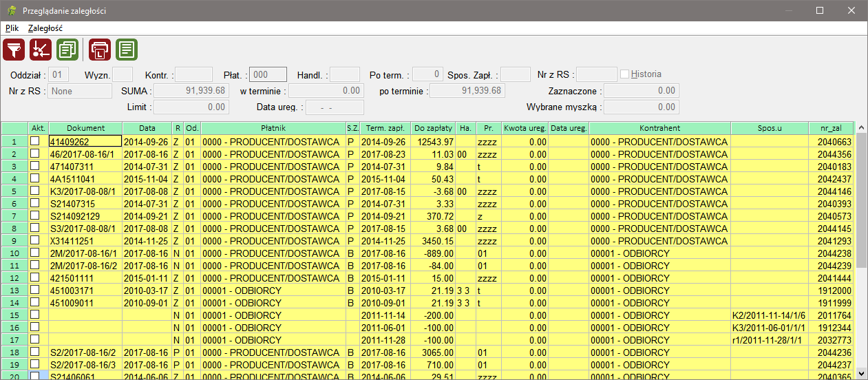Click scrollbar up arrow of the table

point(861,128)
